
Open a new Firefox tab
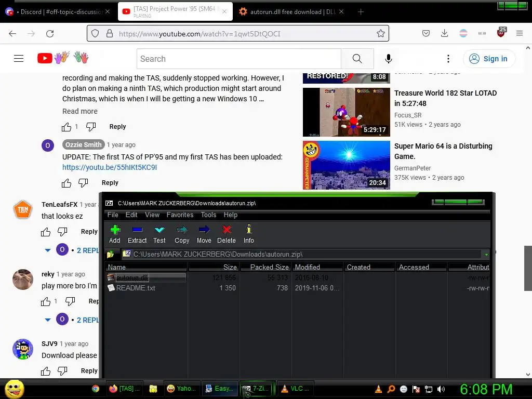pos(361,12)
